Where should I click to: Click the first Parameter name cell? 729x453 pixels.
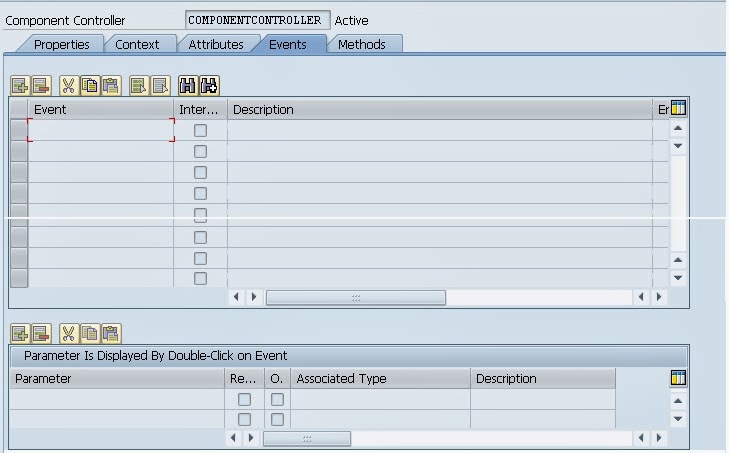[x=117, y=399]
